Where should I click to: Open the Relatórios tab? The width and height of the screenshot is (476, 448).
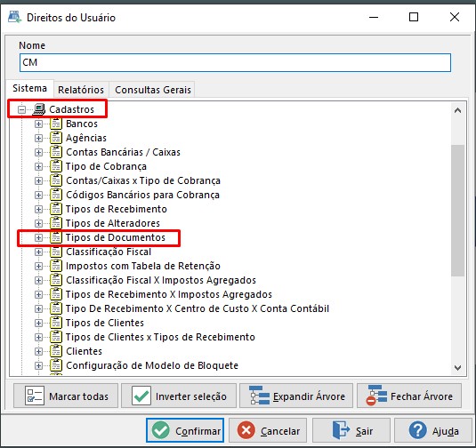81,90
